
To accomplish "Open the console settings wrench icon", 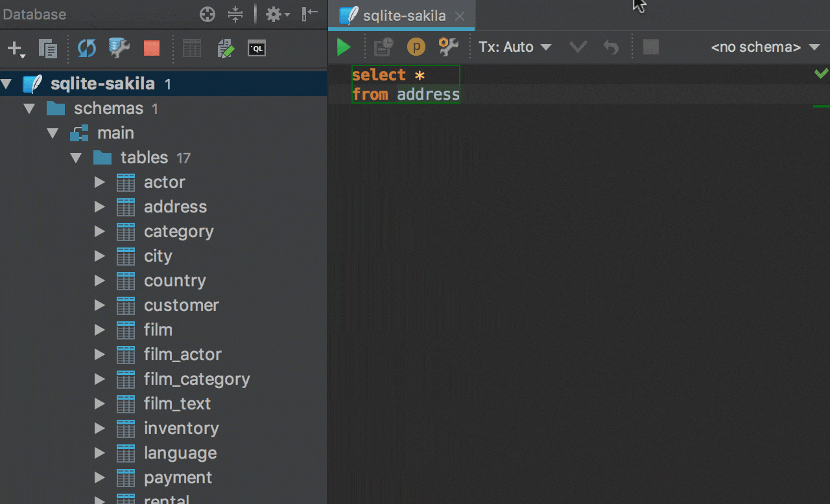I will click(x=448, y=47).
